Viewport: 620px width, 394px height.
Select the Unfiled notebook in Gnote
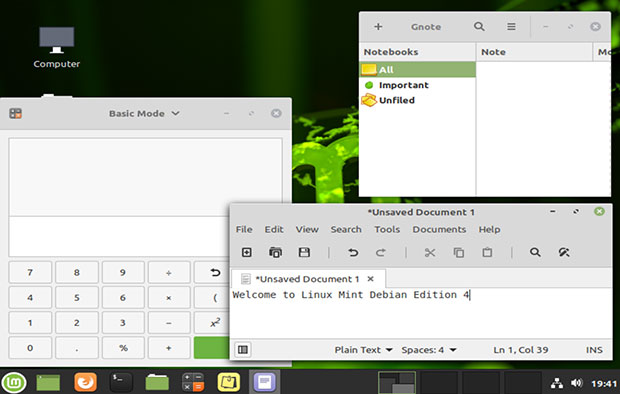tap(418, 100)
